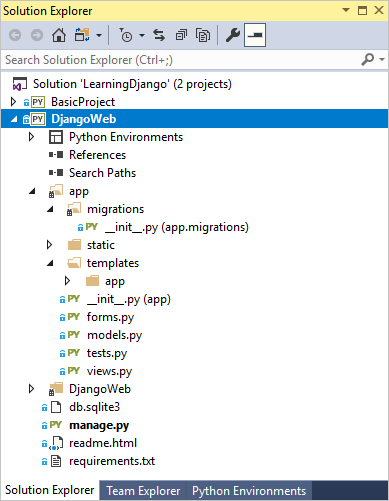This screenshot has height=501, width=389.
Task: Select the tests.py file
Action: 107,353
